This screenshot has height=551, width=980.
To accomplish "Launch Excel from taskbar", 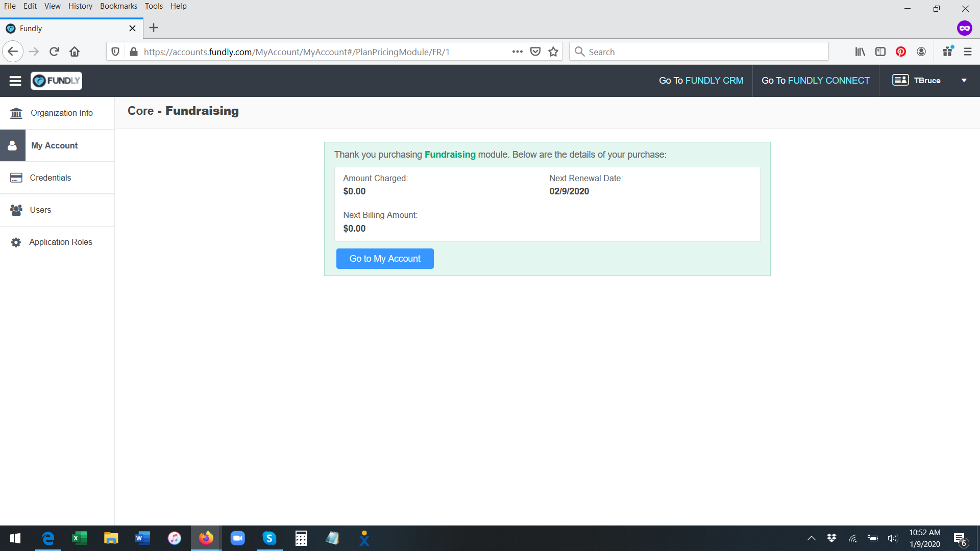I will 79,538.
